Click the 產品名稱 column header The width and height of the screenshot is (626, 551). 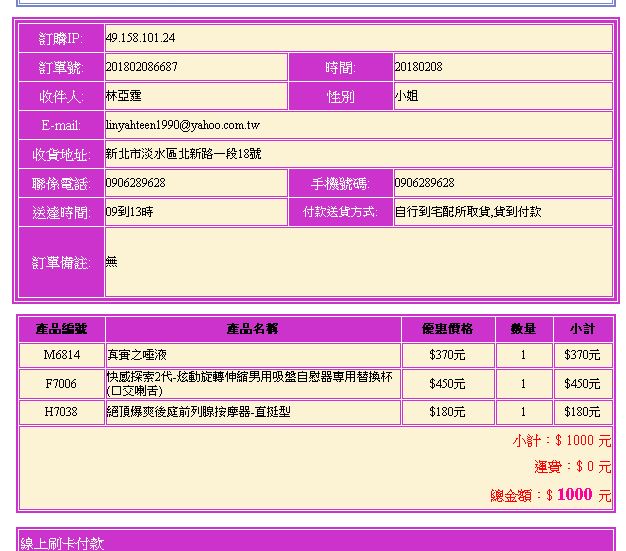tap(253, 329)
